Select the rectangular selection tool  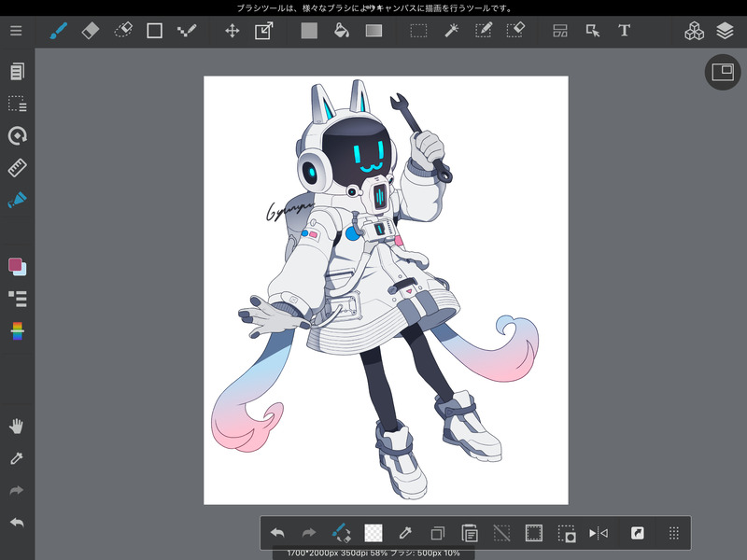pyautogui.click(x=418, y=31)
